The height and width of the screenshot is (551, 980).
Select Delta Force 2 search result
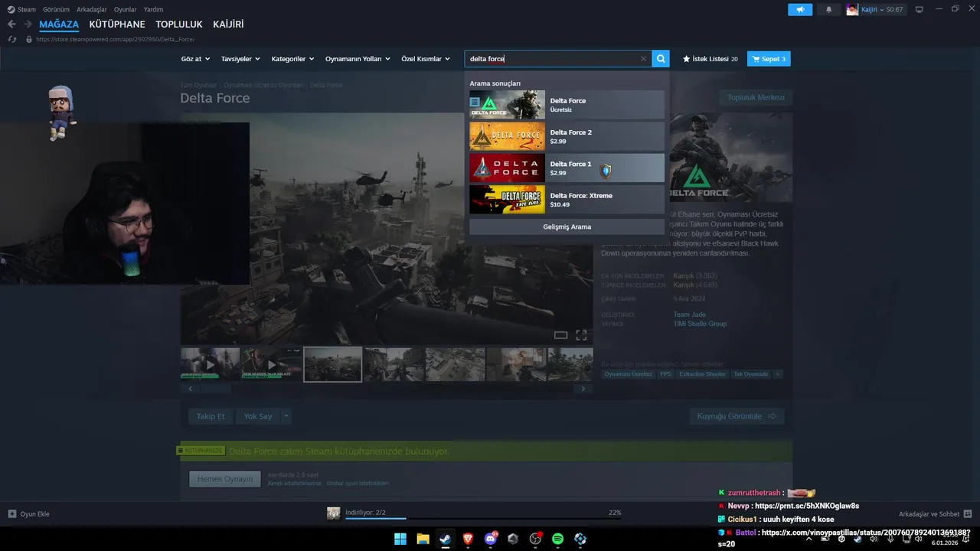coord(567,136)
